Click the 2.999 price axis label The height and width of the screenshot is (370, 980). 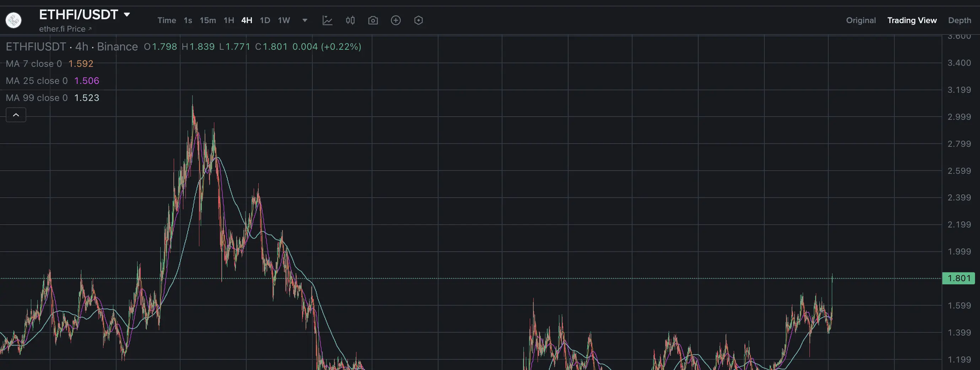[959, 117]
